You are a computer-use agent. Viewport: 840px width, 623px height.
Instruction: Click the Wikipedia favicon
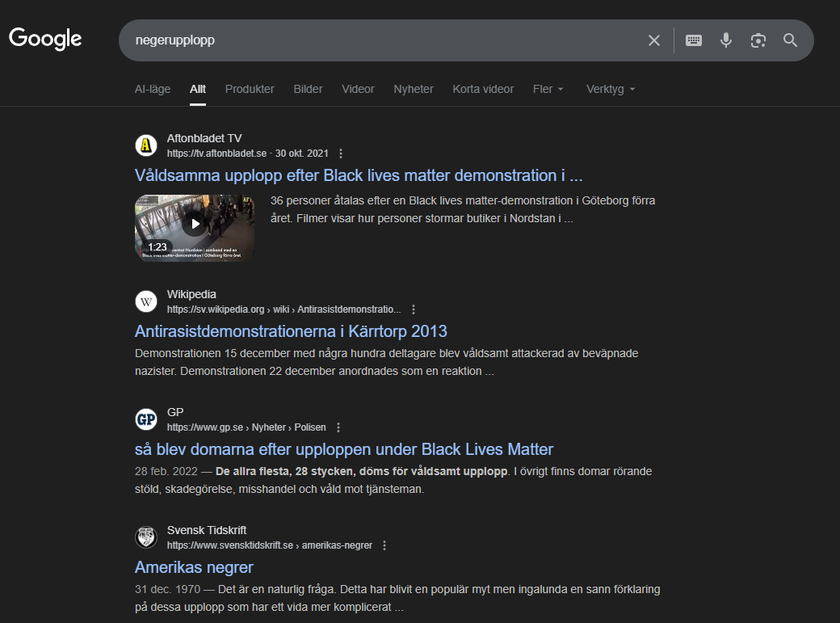(145, 301)
